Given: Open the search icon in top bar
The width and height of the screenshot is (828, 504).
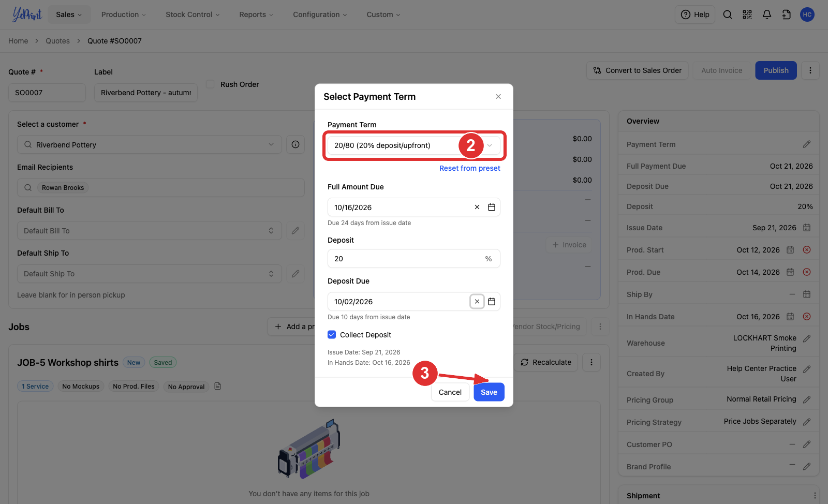Looking at the screenshot, I should click(x=728, y=14).
